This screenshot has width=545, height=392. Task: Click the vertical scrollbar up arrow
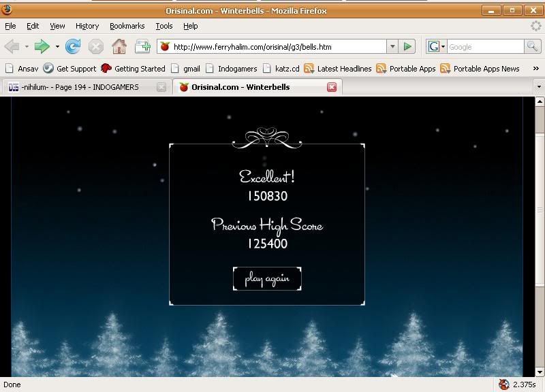(x=540, y=101)
